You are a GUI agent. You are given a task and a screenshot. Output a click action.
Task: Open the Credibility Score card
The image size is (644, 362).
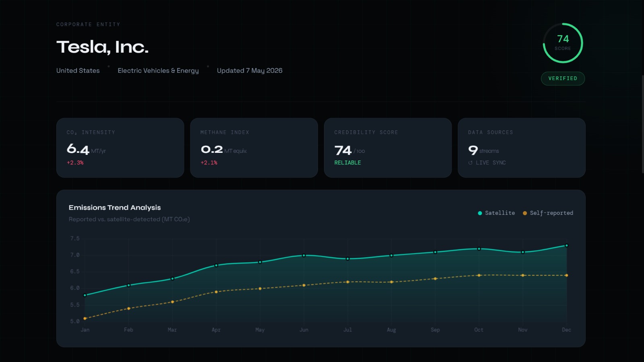(388, 148)
